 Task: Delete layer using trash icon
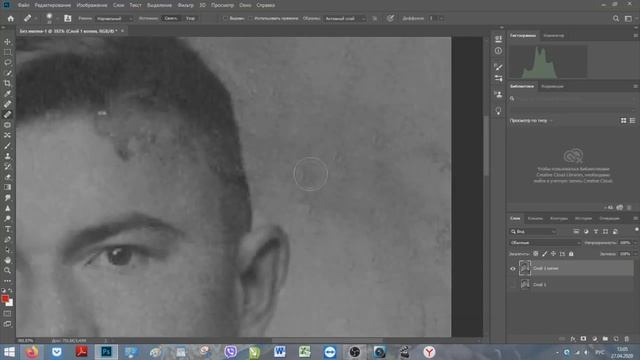tap(627, 339)
